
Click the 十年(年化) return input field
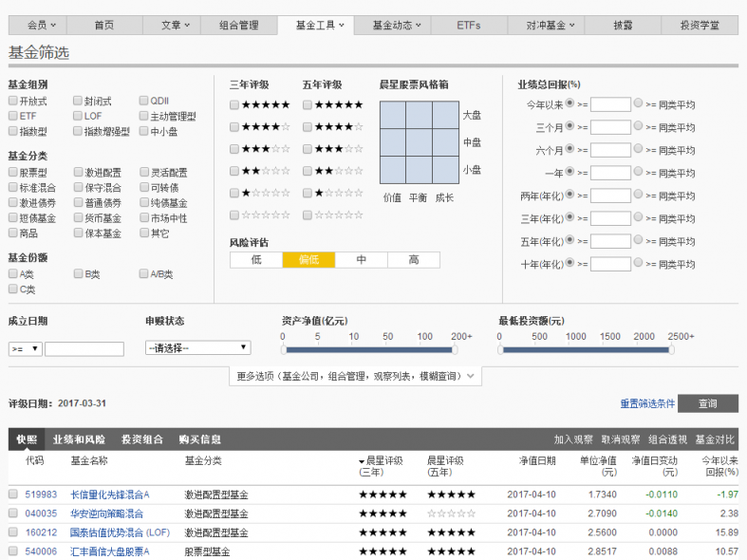[610, 264]
